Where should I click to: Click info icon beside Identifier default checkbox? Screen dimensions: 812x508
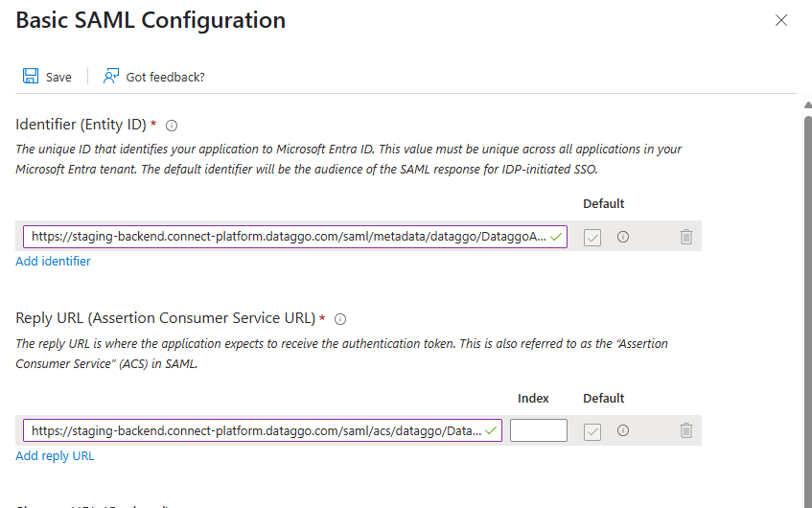click(623, 237)
